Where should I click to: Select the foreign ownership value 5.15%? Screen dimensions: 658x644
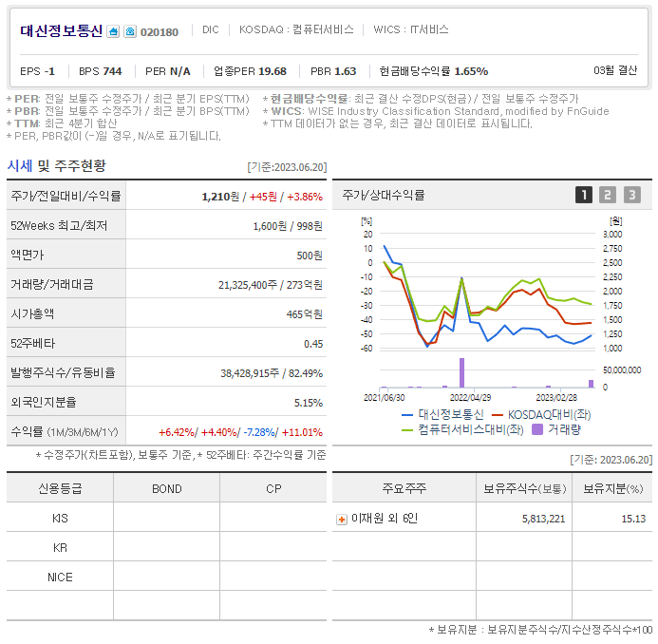(x=309, y=403)
